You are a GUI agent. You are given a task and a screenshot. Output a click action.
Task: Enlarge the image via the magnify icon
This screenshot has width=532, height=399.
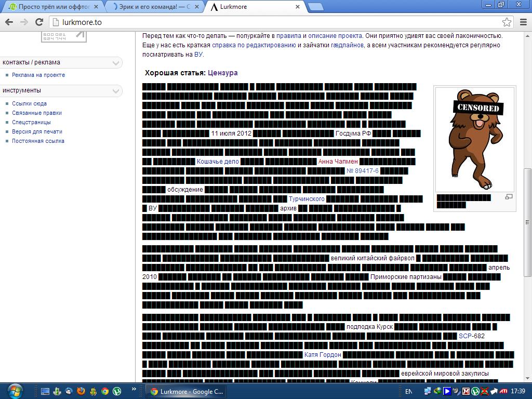tap(509, 197)
